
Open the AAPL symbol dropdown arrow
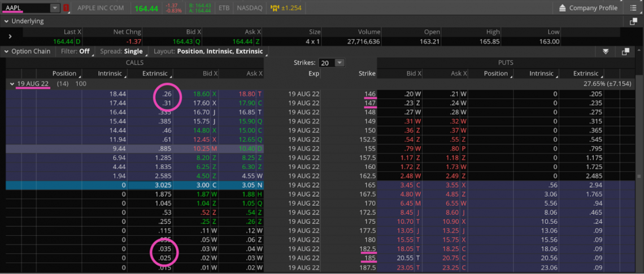tap(54, 8)
